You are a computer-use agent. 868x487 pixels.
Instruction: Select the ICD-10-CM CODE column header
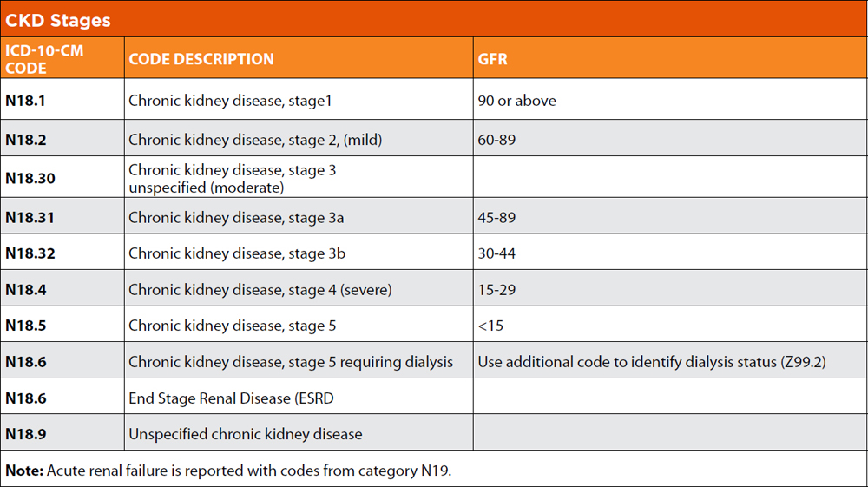point(44,59)
